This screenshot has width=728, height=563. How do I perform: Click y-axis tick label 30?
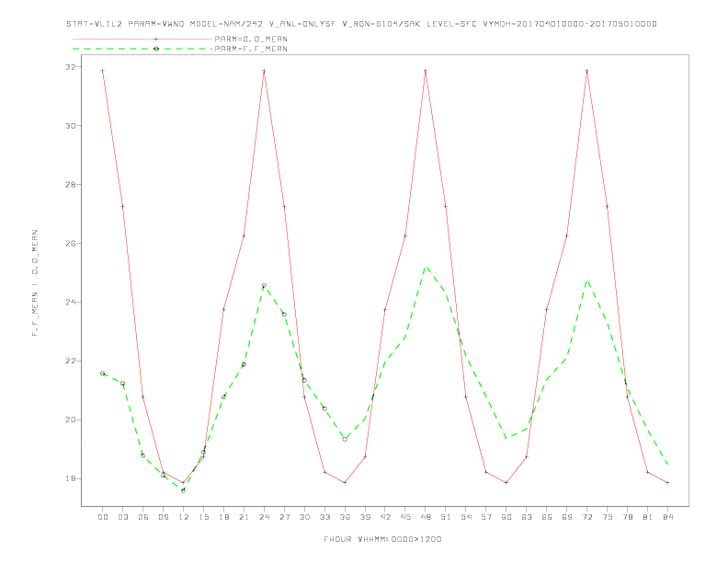point(70,126)
